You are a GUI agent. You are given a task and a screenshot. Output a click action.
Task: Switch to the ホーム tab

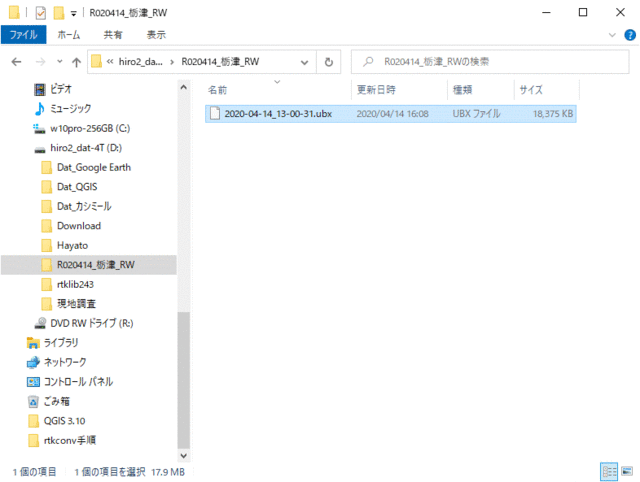[69, 35]
